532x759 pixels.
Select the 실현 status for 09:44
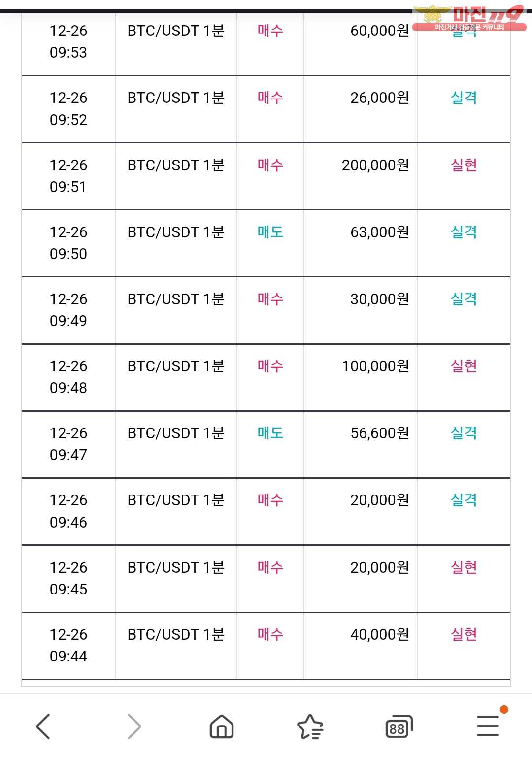tap(464, 634)
